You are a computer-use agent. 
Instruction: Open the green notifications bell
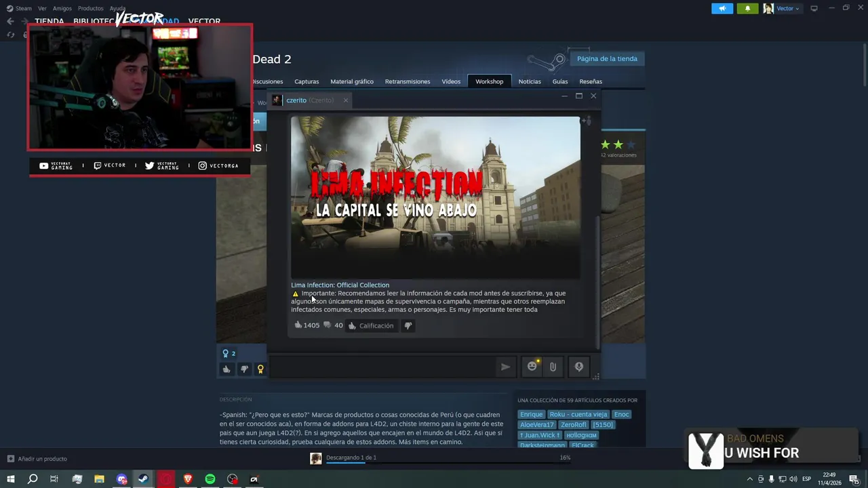[x=747, y=8]
